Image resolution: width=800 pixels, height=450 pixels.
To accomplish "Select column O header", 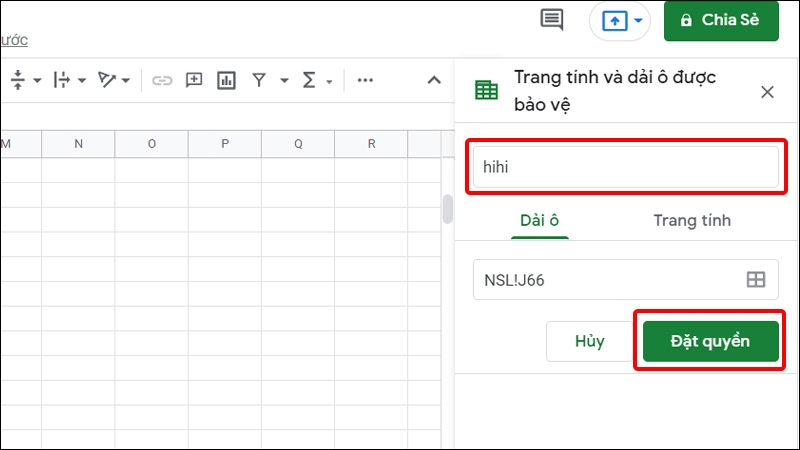I will point(152,144).
